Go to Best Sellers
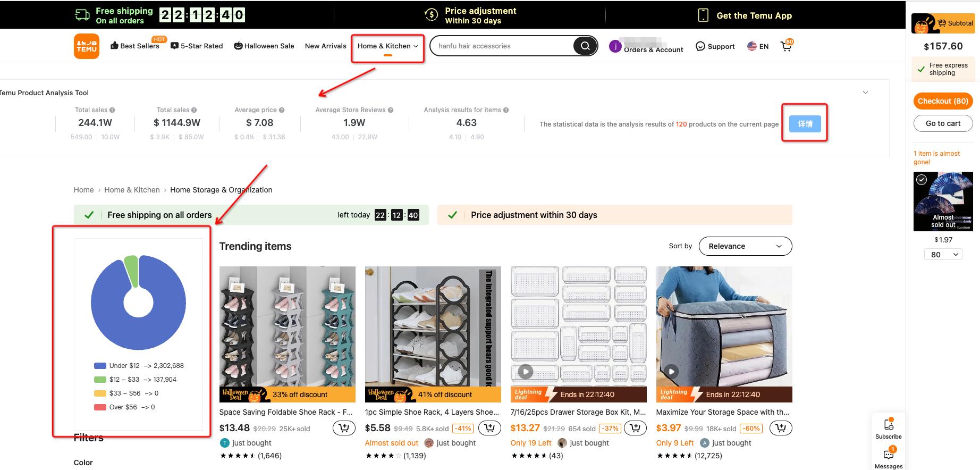980x470 pixels. (x=135, y=46)
